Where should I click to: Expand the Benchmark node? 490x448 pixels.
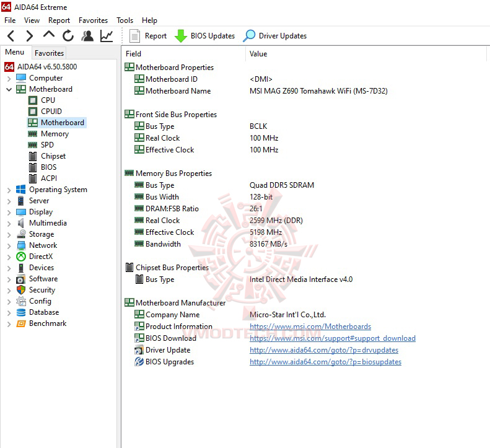tap(9, 324)
